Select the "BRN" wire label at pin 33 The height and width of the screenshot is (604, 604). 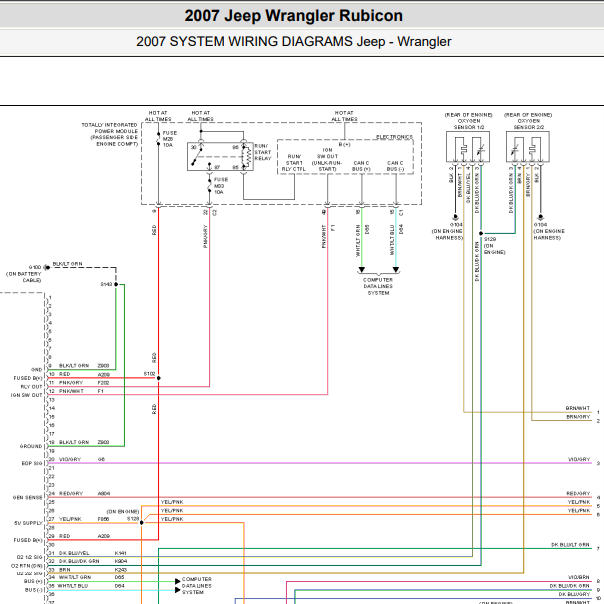65,570
